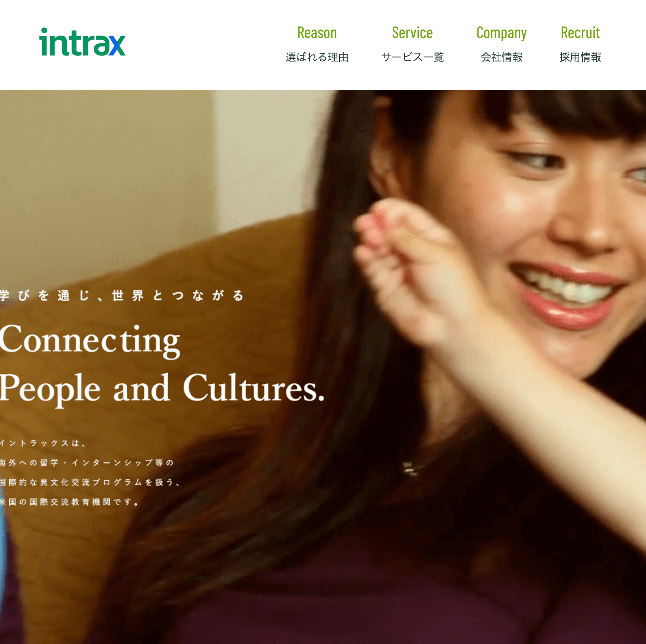
Task: Click the 'People and Cultures.' headline
Action: (162, 389)
